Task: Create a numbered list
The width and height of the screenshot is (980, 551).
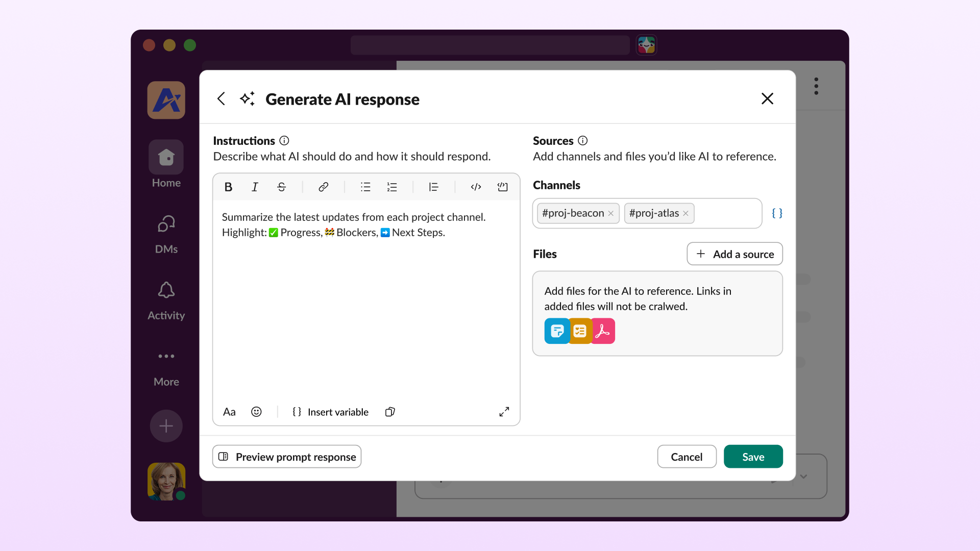Action: tap(392, 187)
